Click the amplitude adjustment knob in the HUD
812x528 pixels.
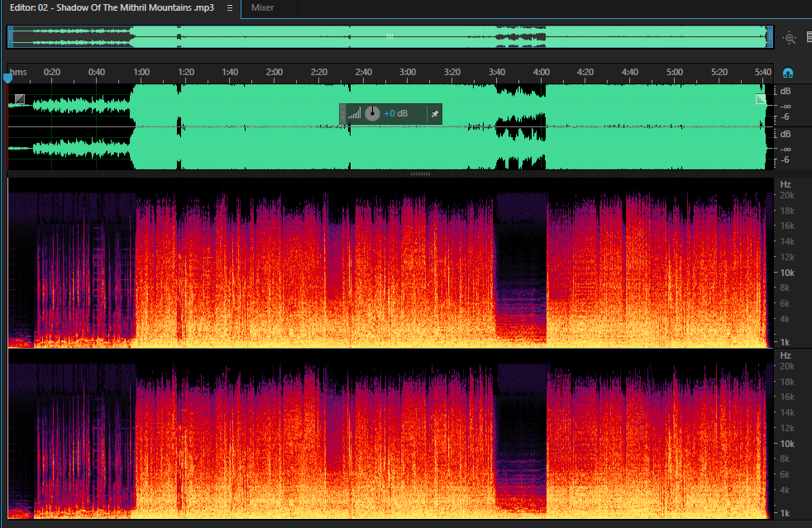click(x=372, y=113)
